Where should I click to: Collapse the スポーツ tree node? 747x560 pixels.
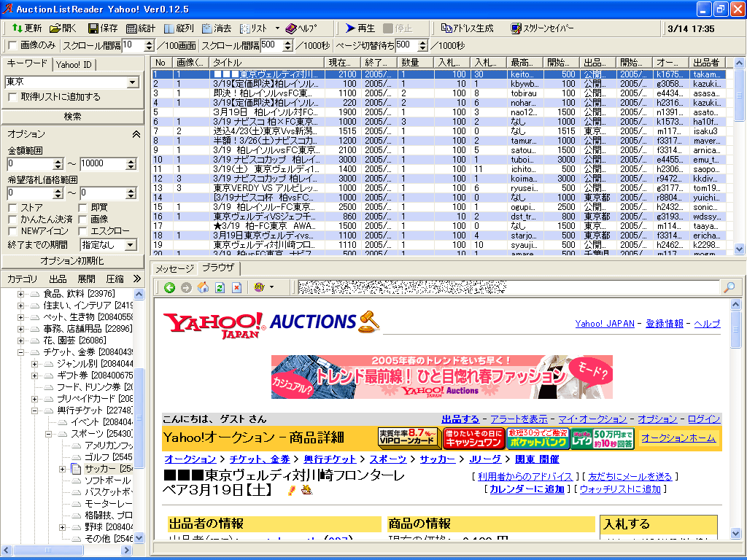(48, 434)
